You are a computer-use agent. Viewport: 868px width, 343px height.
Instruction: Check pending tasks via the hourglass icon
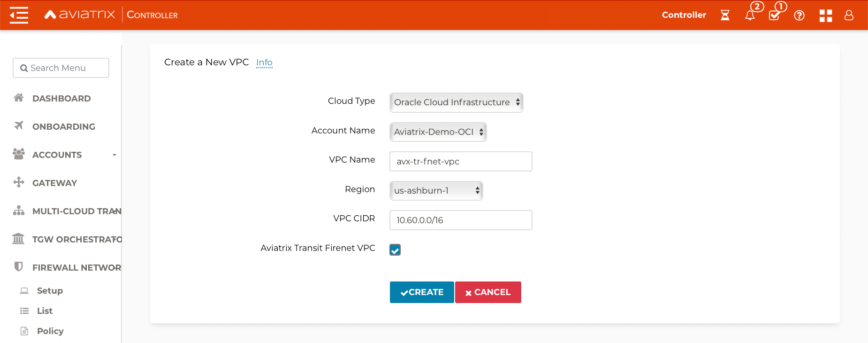[725, 16]
